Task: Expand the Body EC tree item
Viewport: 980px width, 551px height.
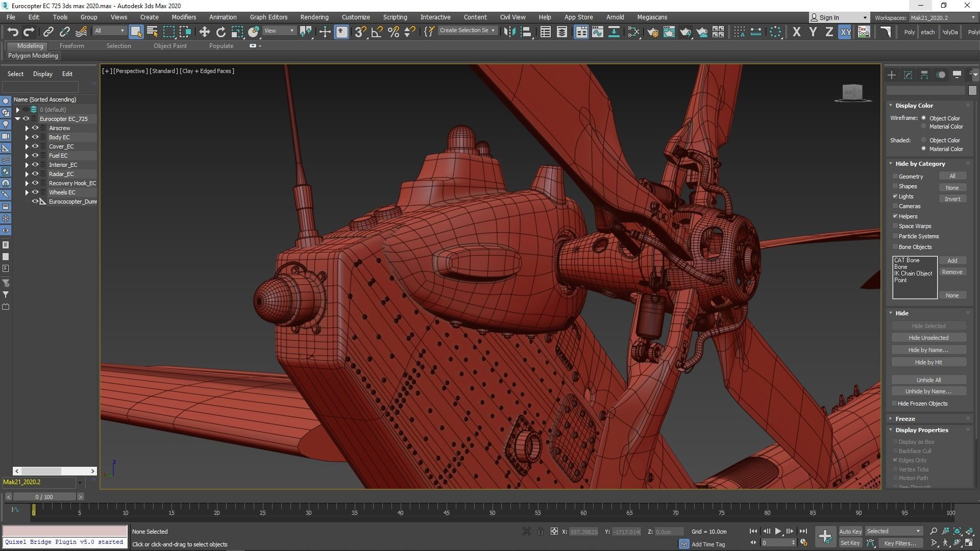Action: (x=27, y=137)
